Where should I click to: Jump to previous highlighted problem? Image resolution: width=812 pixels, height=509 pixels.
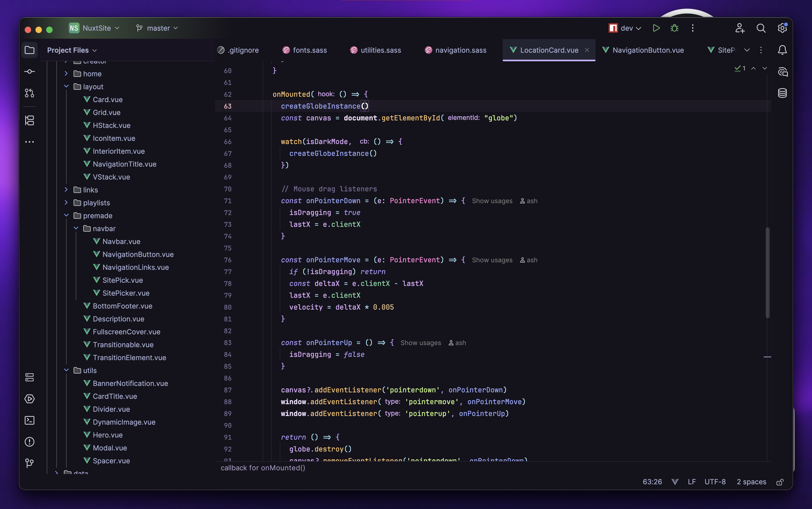click(753, 68)
